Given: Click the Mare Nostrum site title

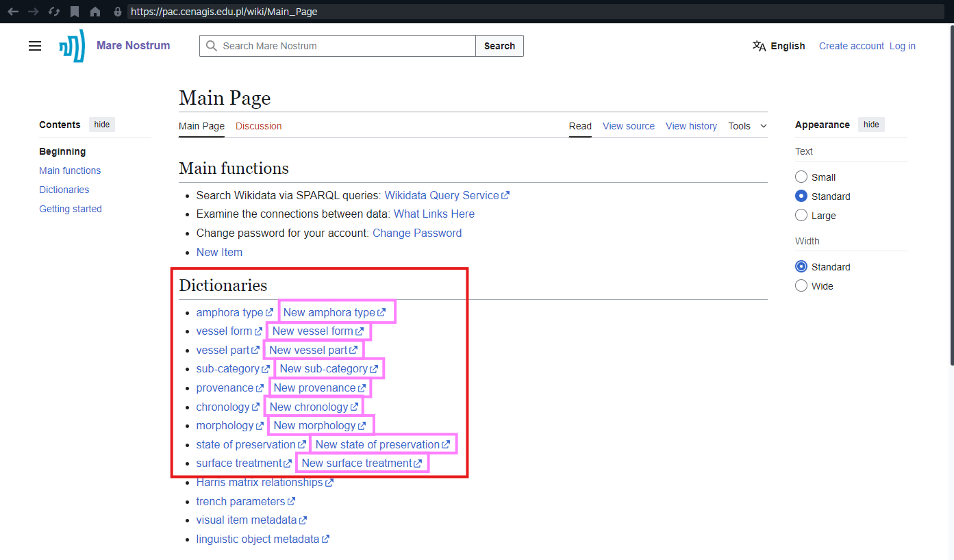Looking at the screenshot, I should tap(133, 45).
